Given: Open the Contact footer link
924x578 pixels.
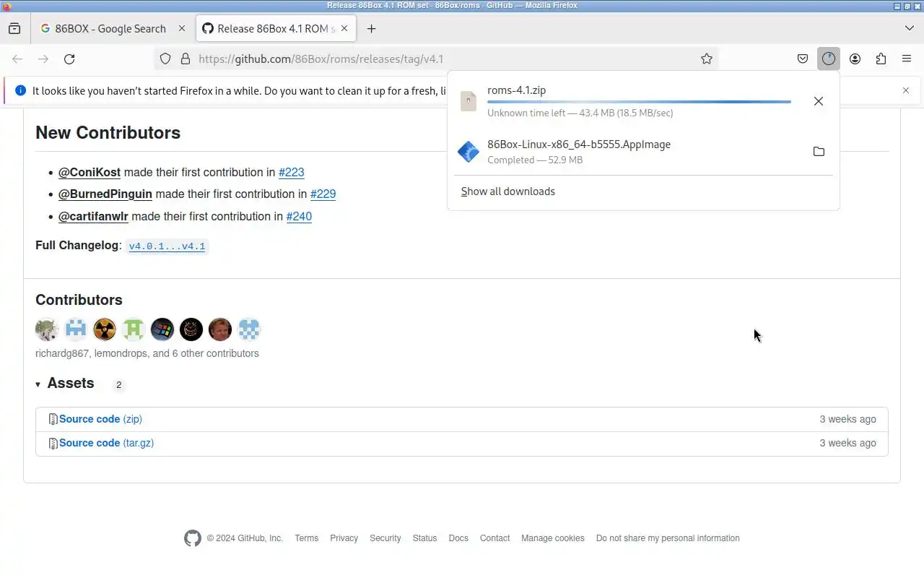Looking at the screenshot, I should click(x=495, y=538).
